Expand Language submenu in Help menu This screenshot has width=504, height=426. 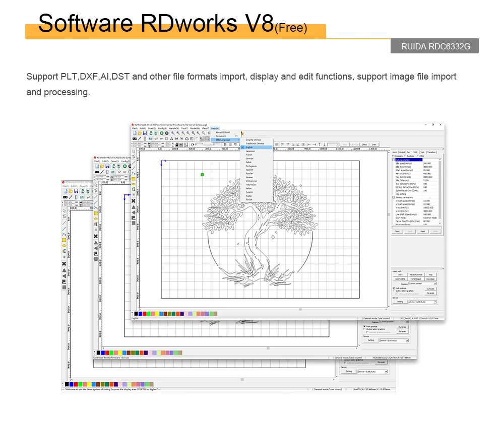pyautogui.click(x=225, y=140)
